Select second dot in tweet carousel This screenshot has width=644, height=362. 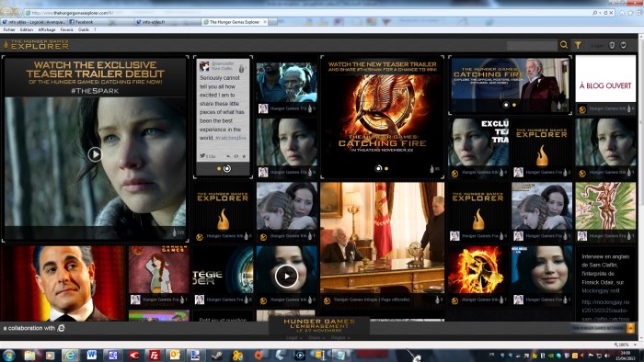tap(227, 168)
